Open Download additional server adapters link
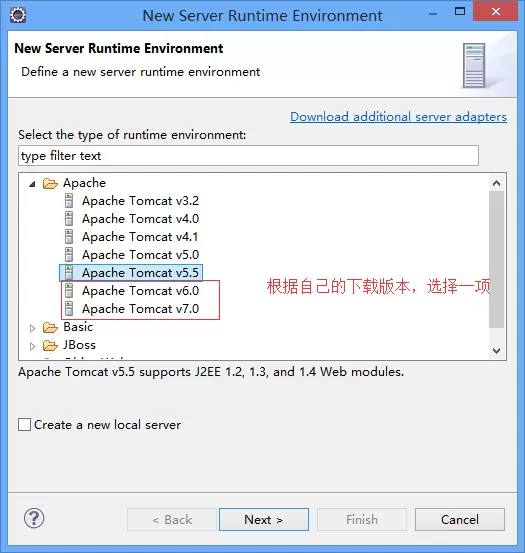525x553 pixels. pos(398,117)
